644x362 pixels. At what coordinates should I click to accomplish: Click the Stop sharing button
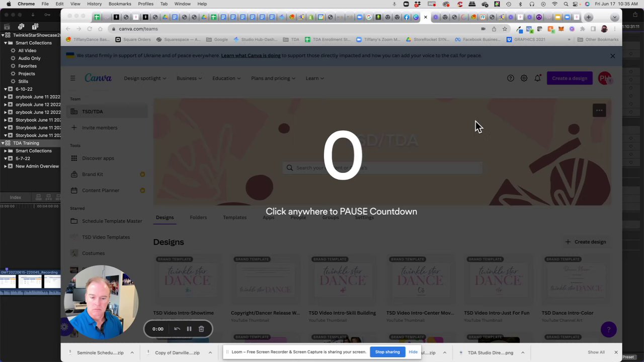click(387, 352)
